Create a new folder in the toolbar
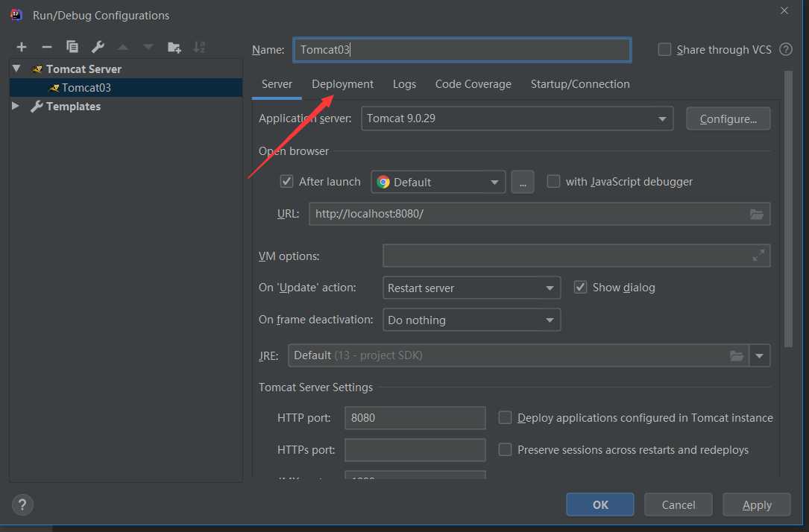Viewport: 809px width, 532px height. coord(174,48)
